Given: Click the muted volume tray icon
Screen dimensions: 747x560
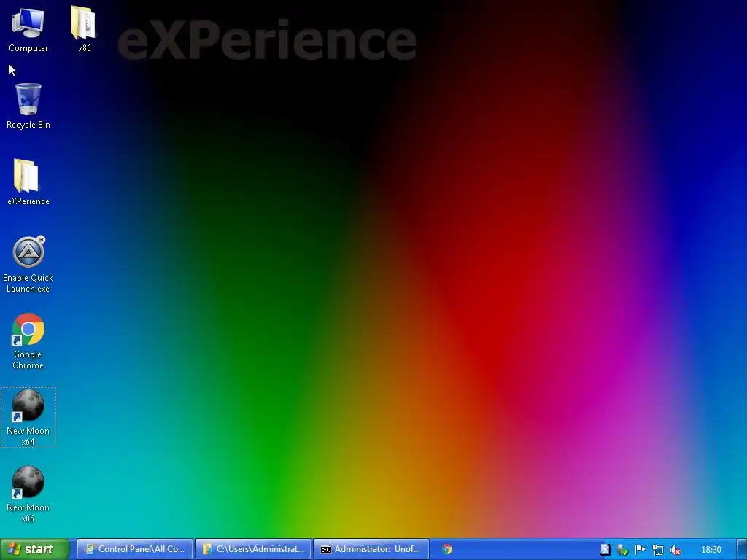Looking at the screenshot, I should 675,550.
